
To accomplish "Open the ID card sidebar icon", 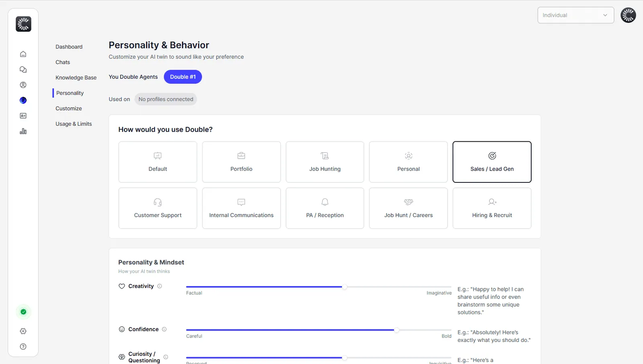I will coord(23,116).
